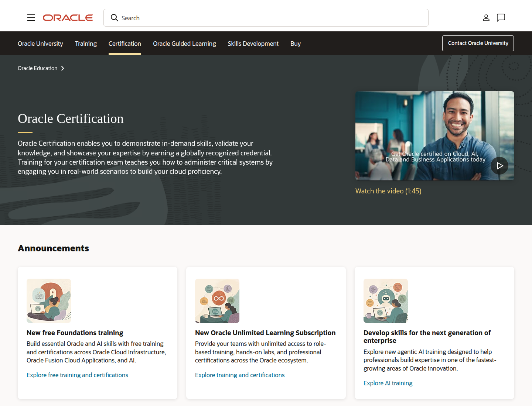
Task: Play the Oracle certification video
Action: coord(499,166)
